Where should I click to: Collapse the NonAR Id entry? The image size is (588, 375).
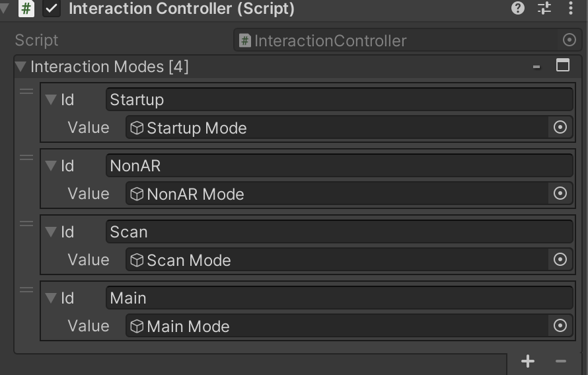pyautogui.click(x=51, y=166)
